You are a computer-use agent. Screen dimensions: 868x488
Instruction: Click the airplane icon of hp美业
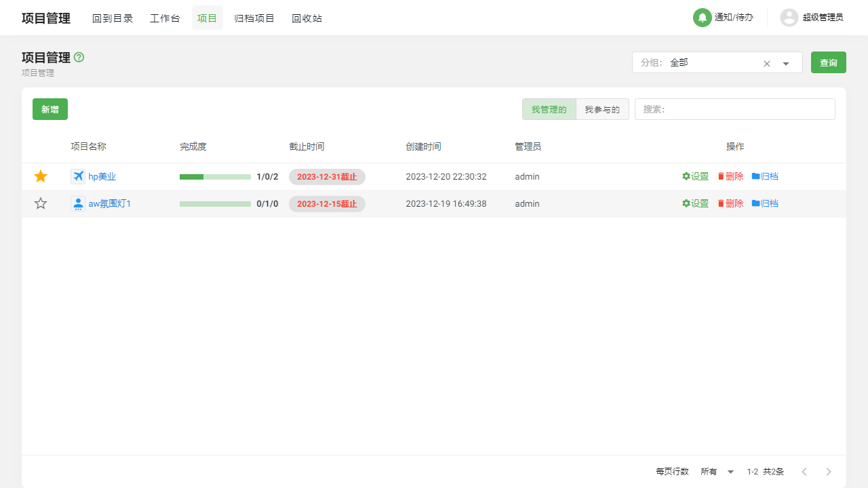click(78, 176)
